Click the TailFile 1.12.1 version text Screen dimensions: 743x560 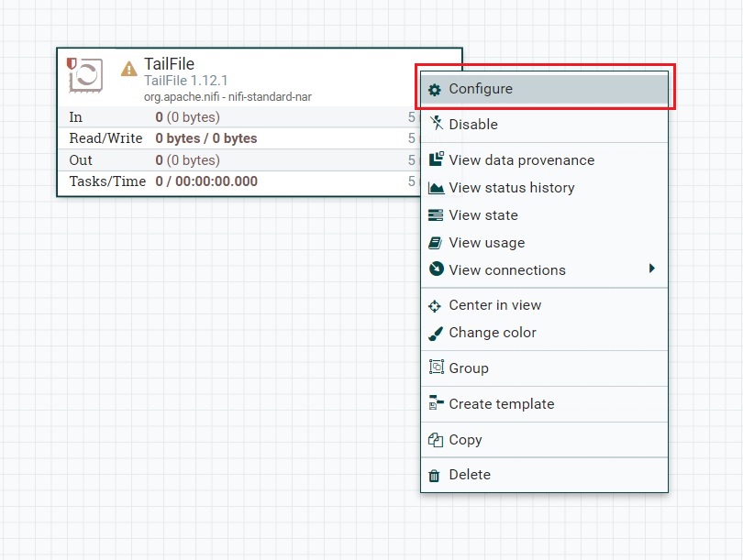pos(185,81)
